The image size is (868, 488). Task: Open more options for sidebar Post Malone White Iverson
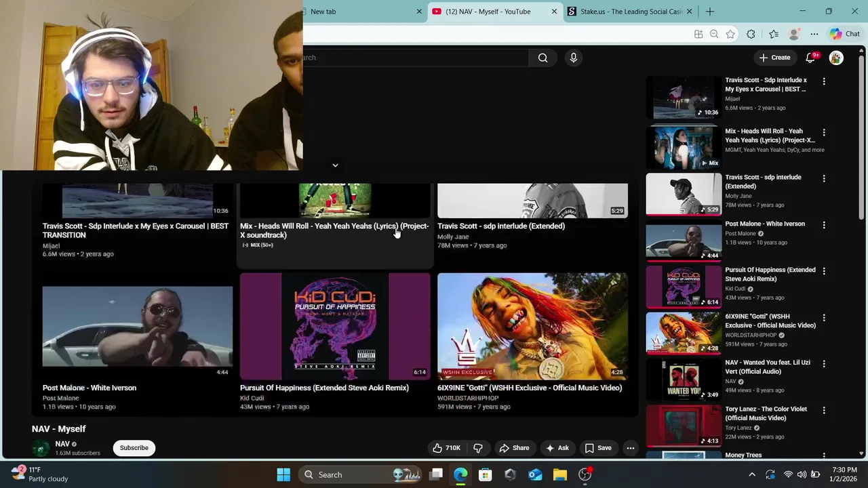pyautogui.click(x=824, y=224)
